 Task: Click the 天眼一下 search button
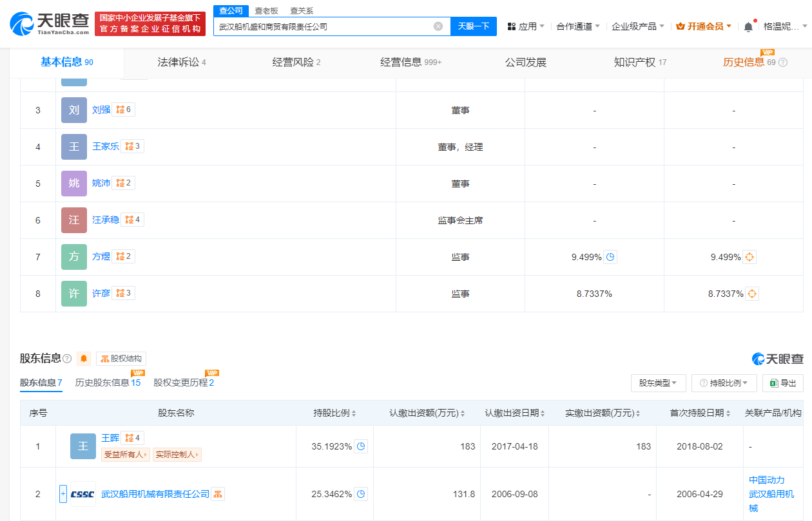(474, 26)
